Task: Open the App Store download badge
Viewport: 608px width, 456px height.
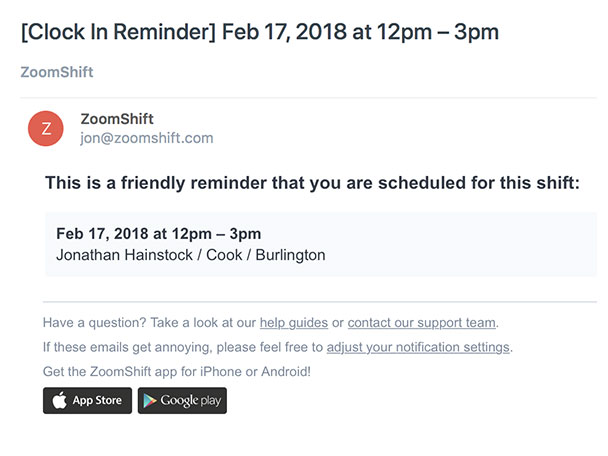Action: 87,401
